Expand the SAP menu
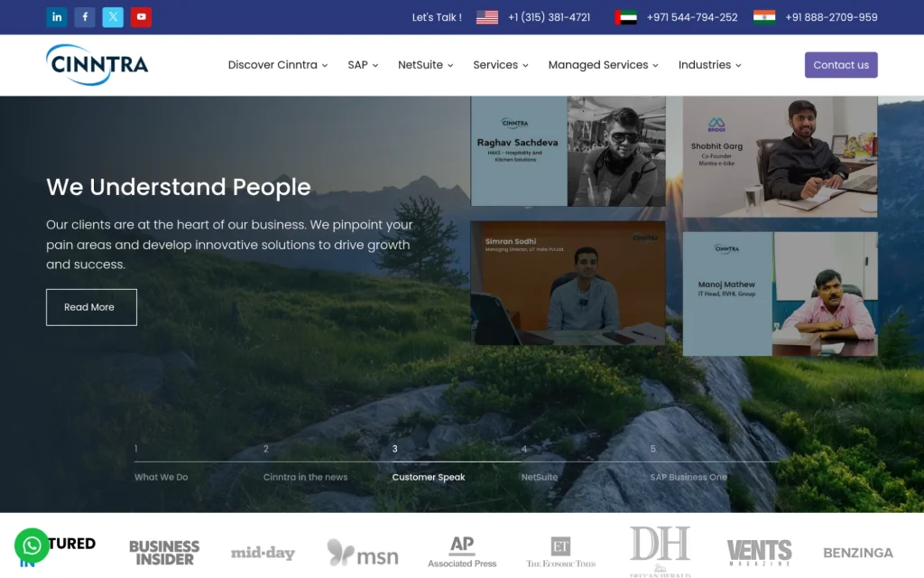 pos(363,65)
